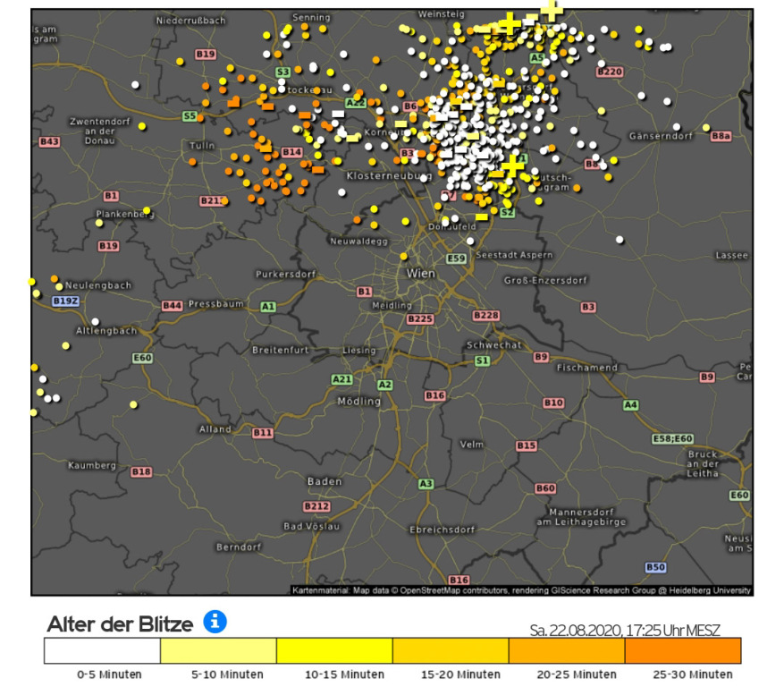Click the blue info icon beside Alter der Blitze
Image resolution: width=784 pixels, height=687 pixels.
pos(215,622)
